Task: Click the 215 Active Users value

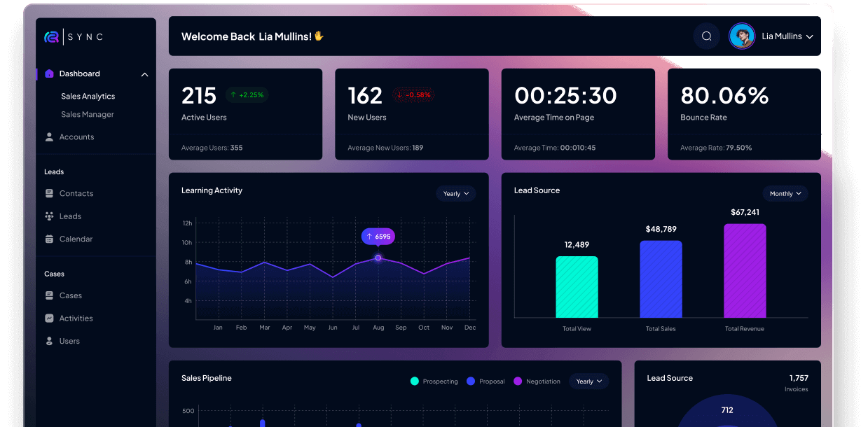Action: (x=199, y=95)
